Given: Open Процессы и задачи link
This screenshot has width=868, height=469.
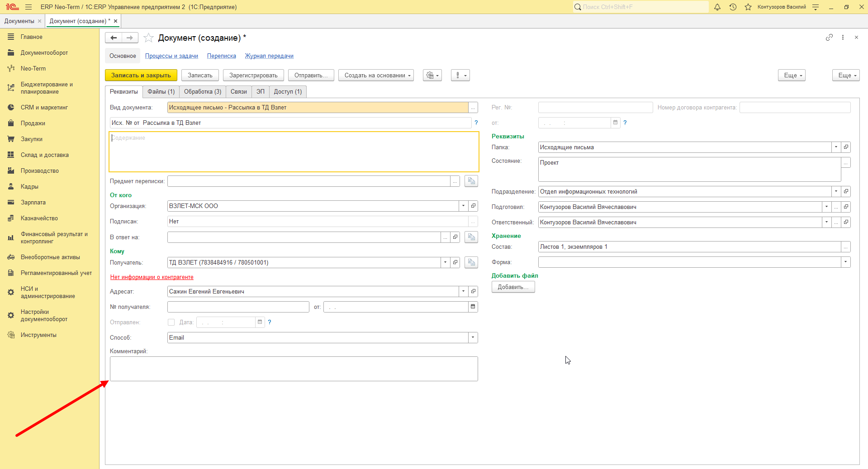Looking at the screenshot, I should pyautogui.click(x=171, y=56).
